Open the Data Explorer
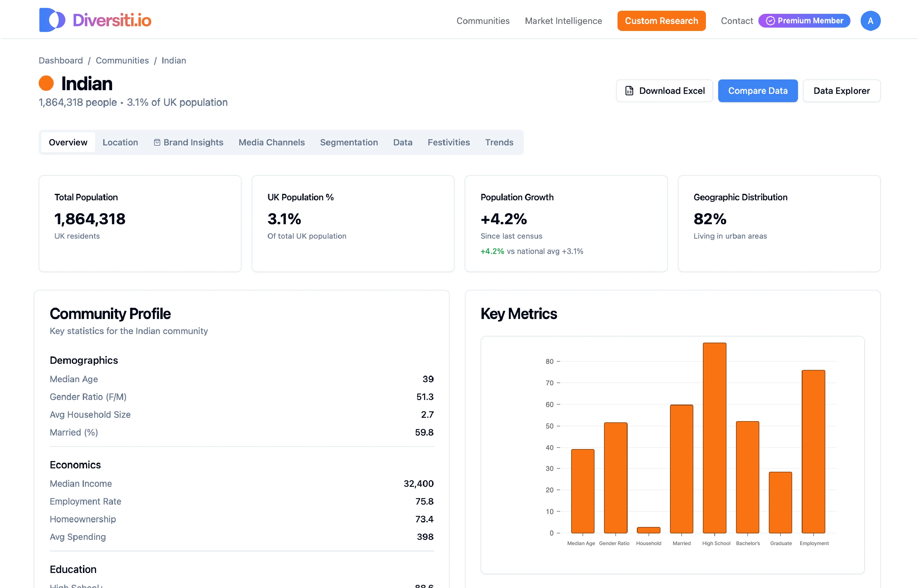 pos(841,91)
